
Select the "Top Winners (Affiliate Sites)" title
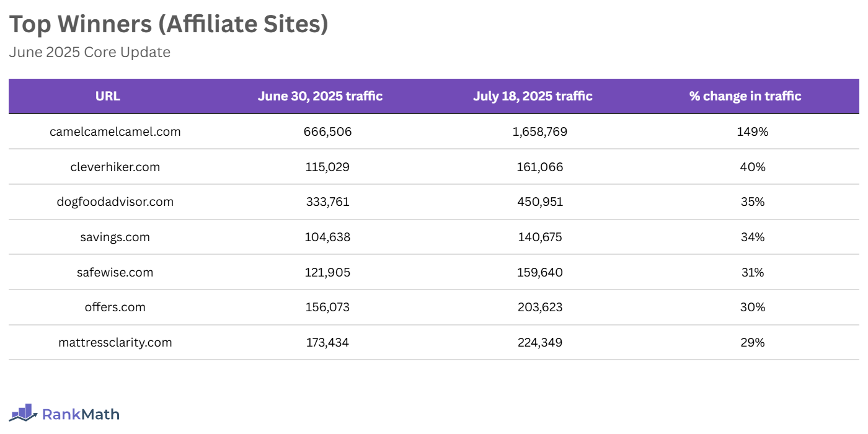click(x=169, y=24)
